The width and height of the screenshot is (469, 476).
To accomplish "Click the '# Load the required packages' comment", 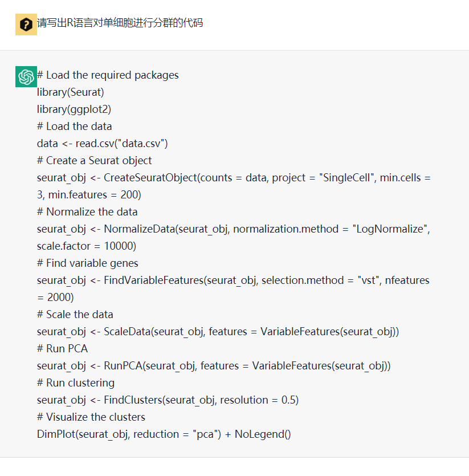I will [x=108, y=75].
